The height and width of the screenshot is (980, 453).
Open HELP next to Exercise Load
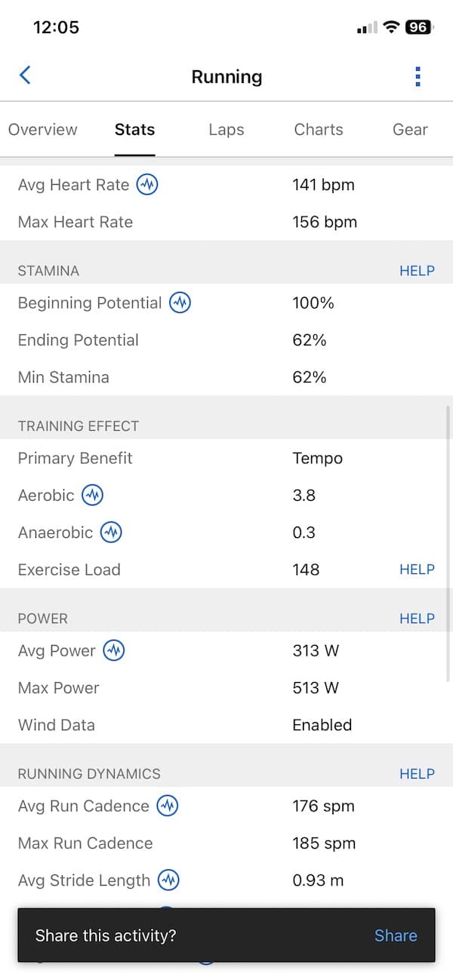[x=417, y=570]
